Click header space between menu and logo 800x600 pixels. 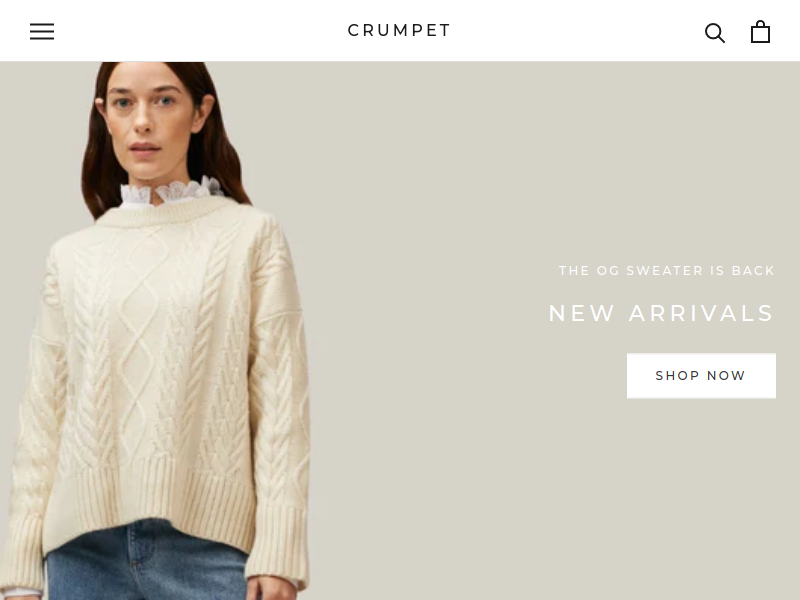click(x=199, y=31)
